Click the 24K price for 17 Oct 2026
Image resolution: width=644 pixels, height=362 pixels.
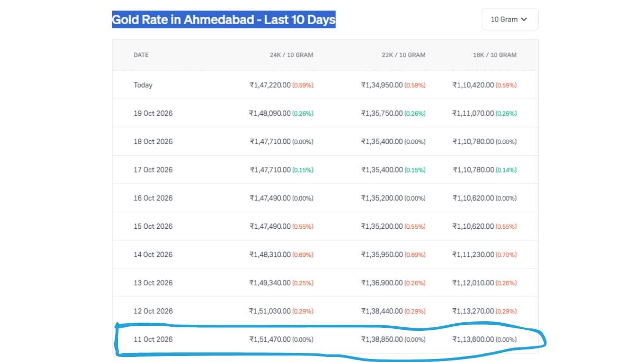click(x=270, y=169)
